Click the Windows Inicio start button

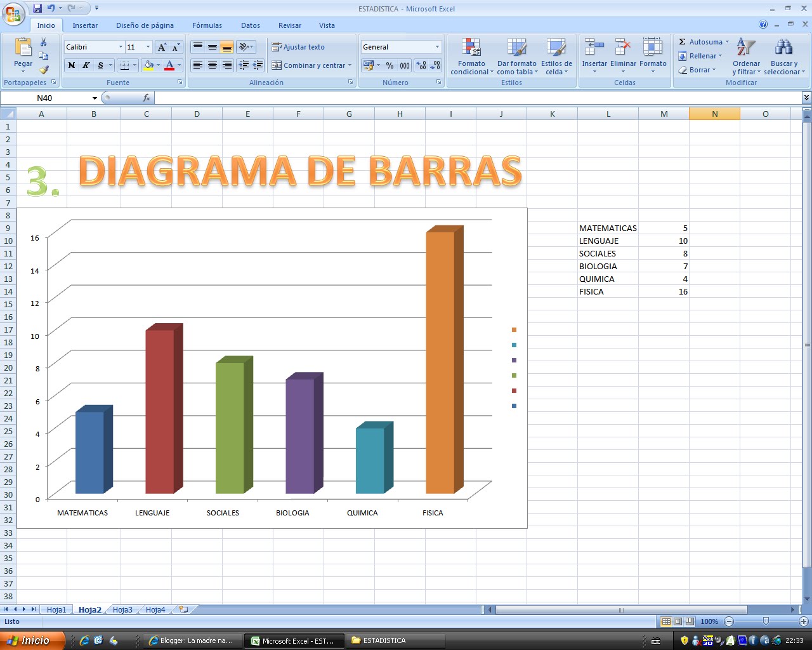click(x=32, y=640)
